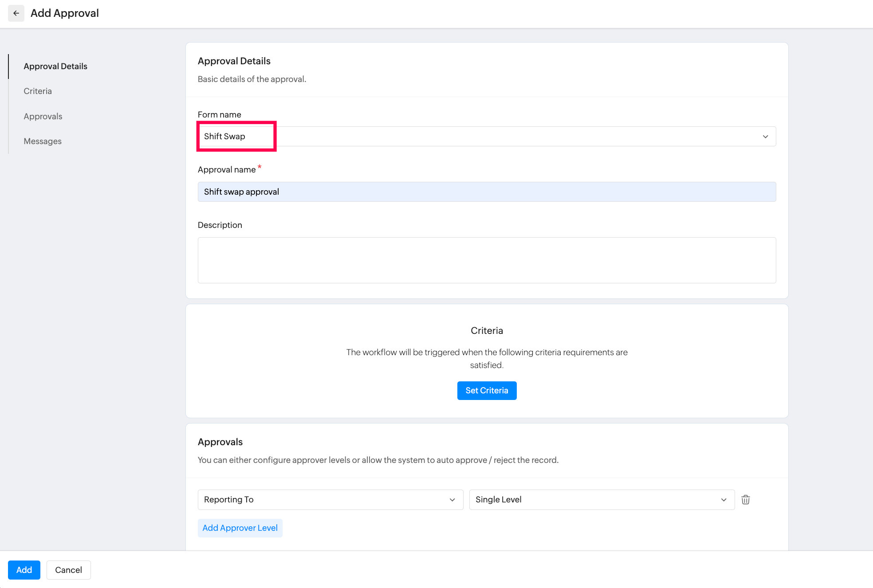Click the Approval Details card heading

tap(234, 61)
